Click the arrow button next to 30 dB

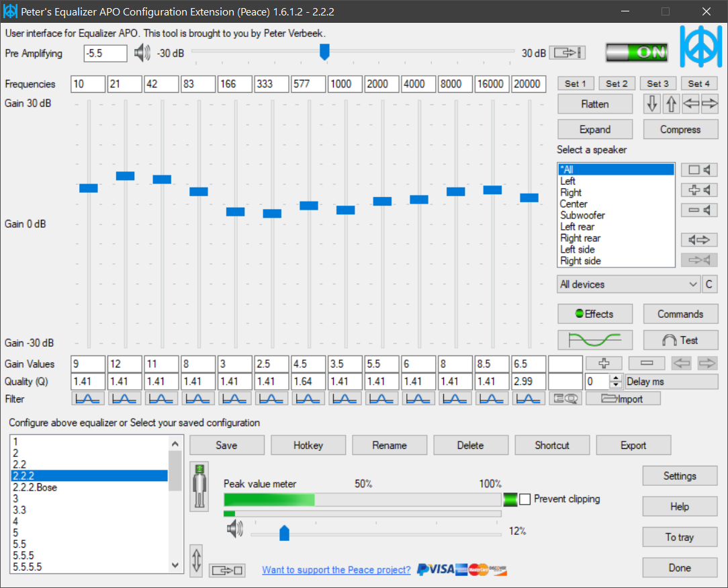tap(567, 52)
